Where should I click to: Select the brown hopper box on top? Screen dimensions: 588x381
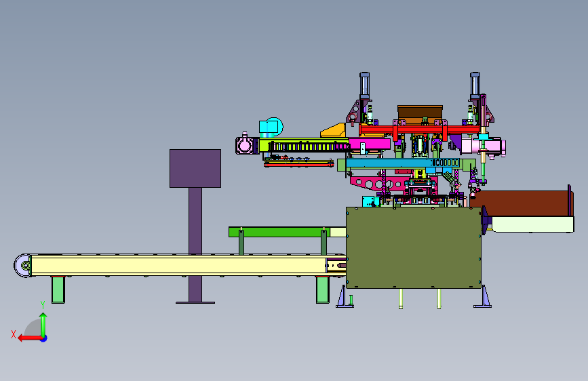(x=420, y=115)
